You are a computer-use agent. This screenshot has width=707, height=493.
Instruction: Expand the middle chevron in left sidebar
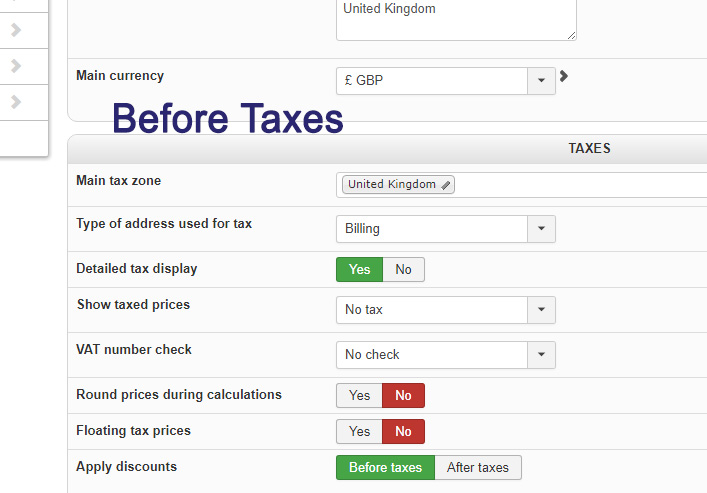[16, 66]
